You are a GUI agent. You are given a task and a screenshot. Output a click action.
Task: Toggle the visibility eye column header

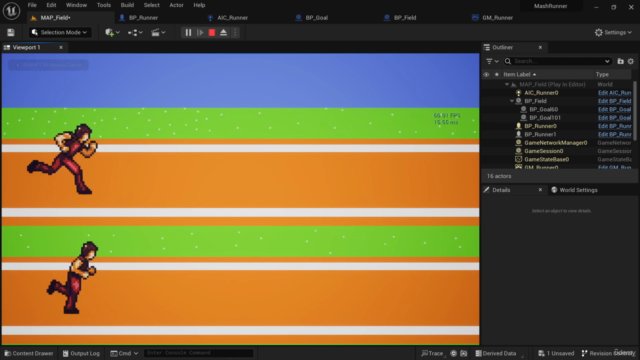click(486, 75)
